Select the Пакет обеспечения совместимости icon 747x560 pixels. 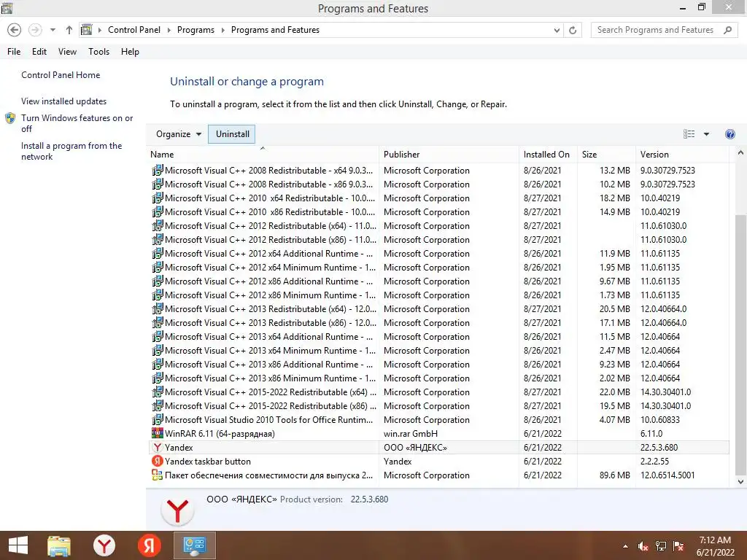coord(158,475)
